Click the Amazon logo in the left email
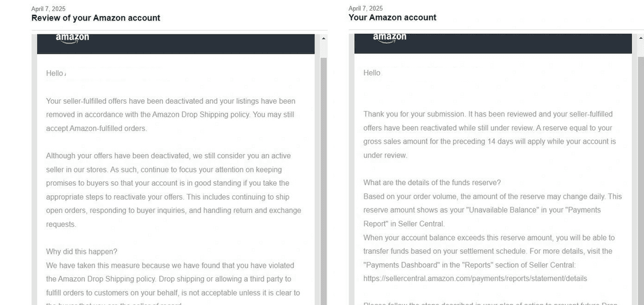This screenshot has width=644, height=305. [x=72, y=38]
